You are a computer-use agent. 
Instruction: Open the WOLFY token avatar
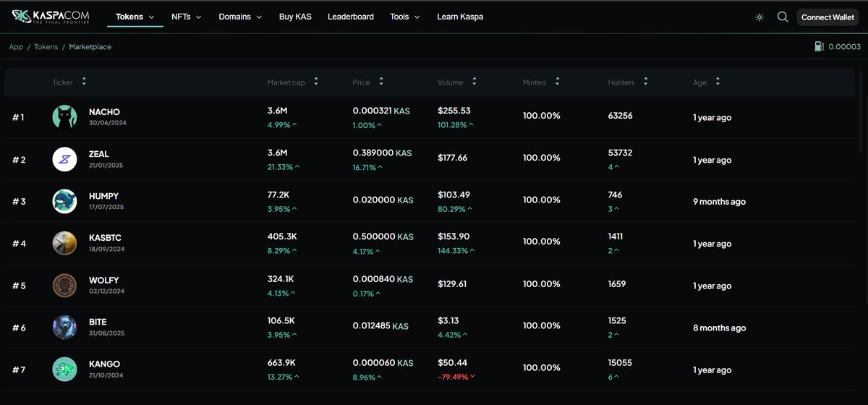[x=64, y=285]
